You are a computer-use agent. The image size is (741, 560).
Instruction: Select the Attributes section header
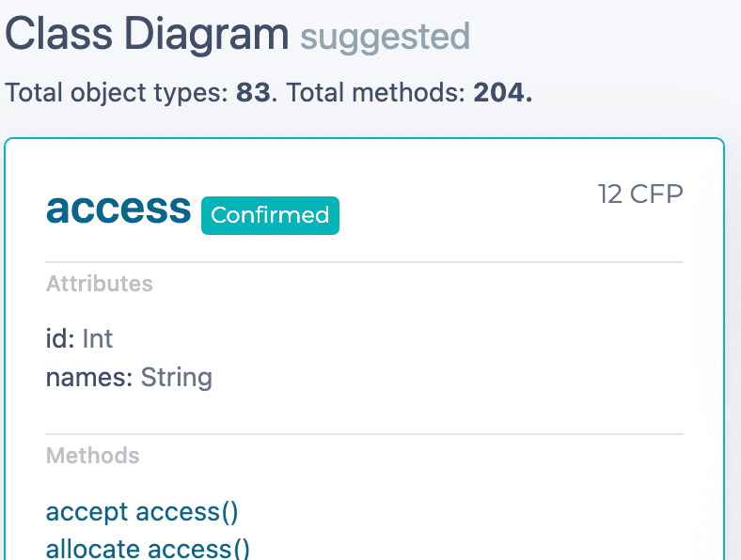point(100,284)
